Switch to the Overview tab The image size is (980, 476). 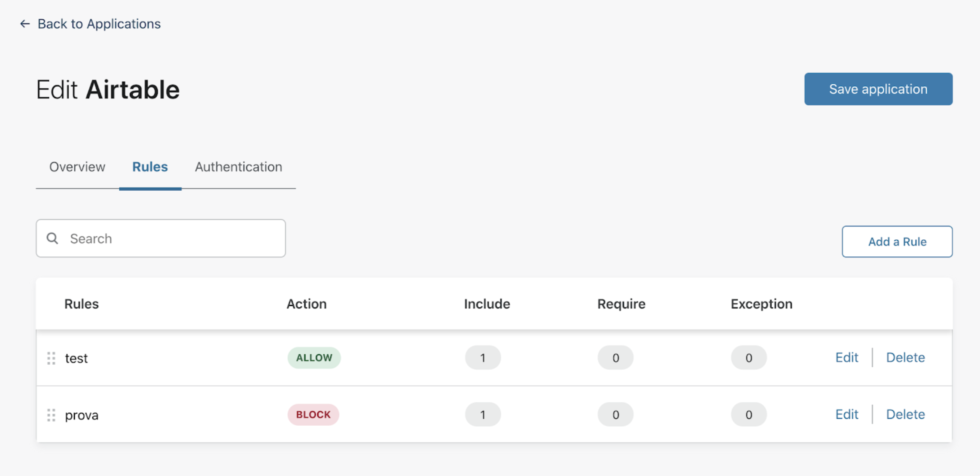pos(77,166)
